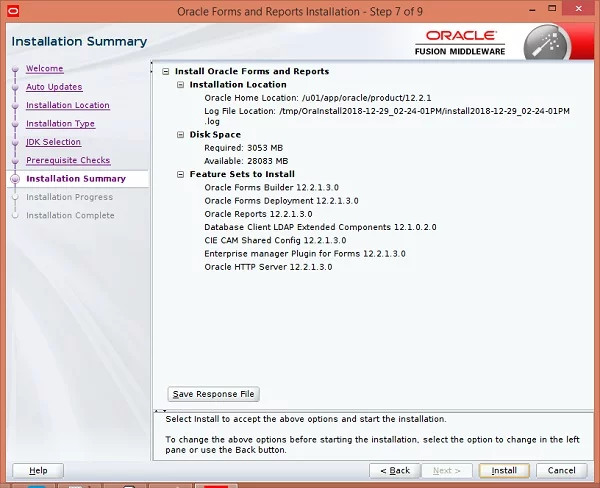Collapse the Feature Sets to Install section
600x488 pixels.
pos(180,175)
